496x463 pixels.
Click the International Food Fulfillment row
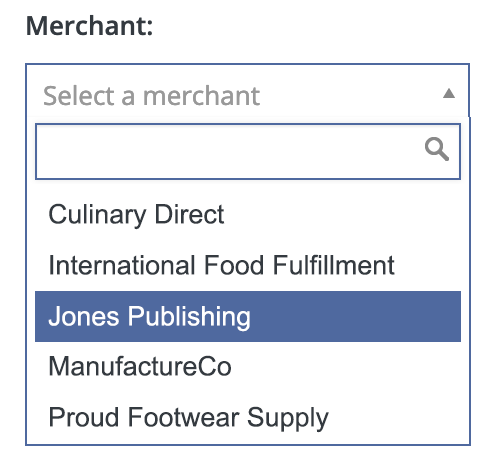tap(248, 265)
